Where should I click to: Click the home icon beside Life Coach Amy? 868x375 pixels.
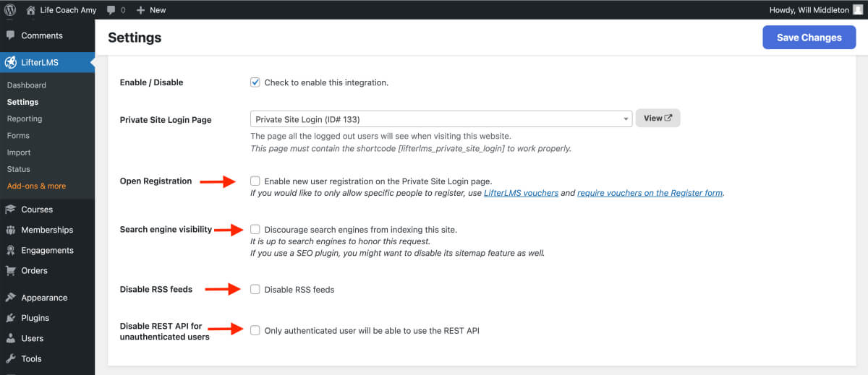[x=30, y=10]
